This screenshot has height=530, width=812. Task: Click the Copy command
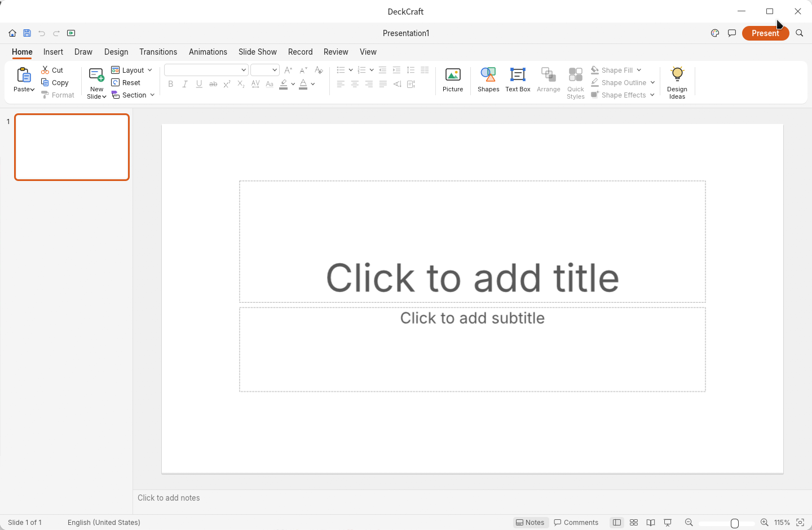pos(55,83)
